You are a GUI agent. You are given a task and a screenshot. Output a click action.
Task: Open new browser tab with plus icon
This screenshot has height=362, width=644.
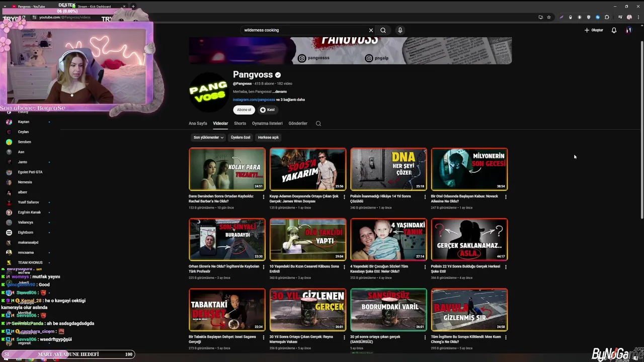(133, 7)
